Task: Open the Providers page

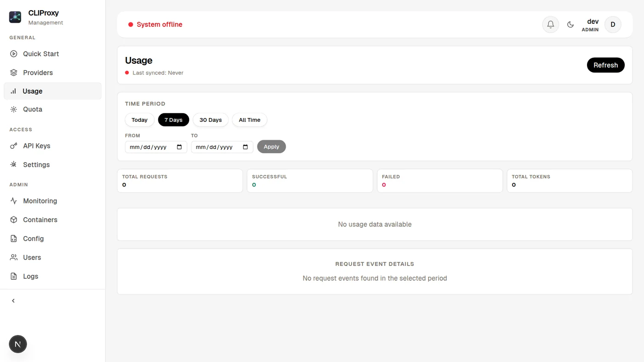Action: (x=52, y=73)
